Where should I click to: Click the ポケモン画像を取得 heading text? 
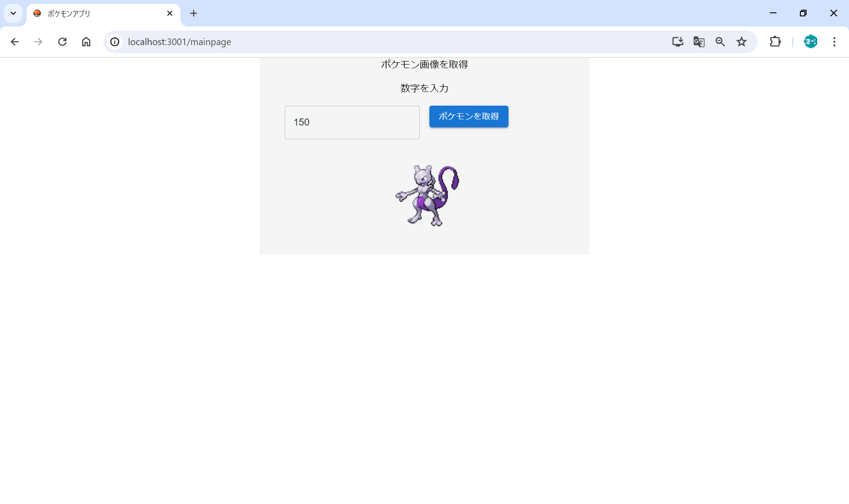[424, 65]
